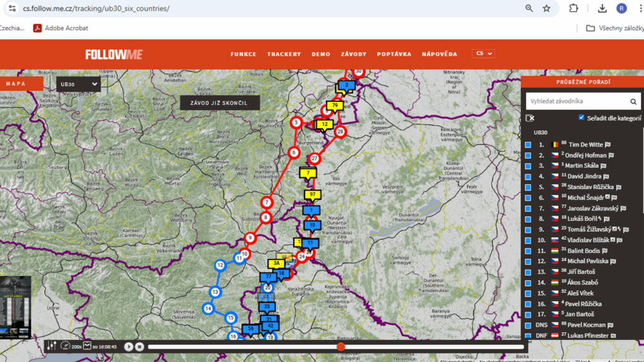This screenshot has width=644, height=362.
Task: Click finish flag icon next to Tim De Witte
Action: point(608,145)
